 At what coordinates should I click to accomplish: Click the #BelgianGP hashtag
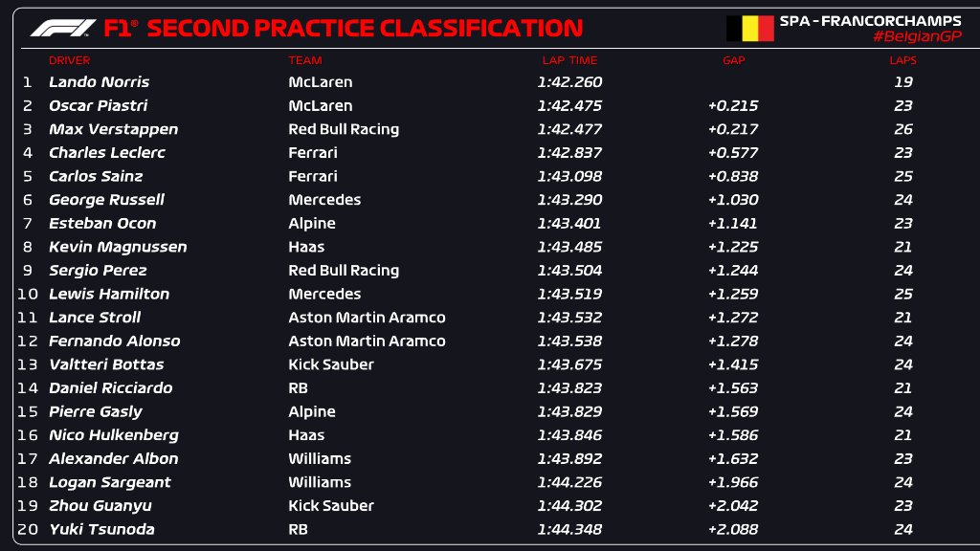[x=917, y=36]
